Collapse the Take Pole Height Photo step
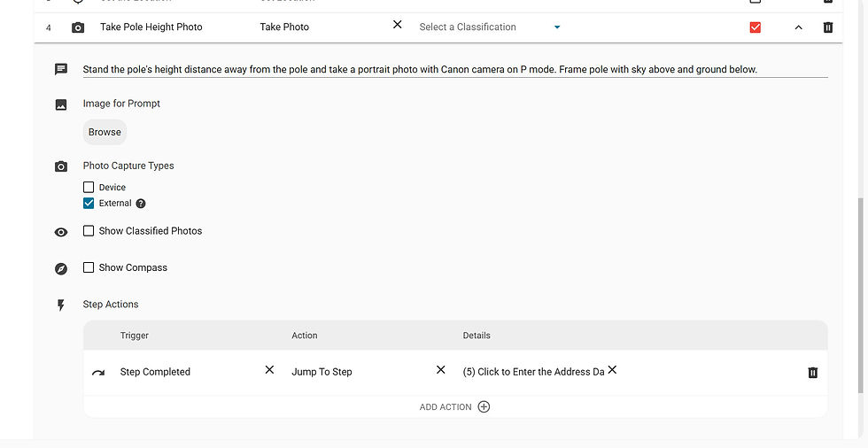Viewport: 868px width, 448px height. (x=798, y=27)
